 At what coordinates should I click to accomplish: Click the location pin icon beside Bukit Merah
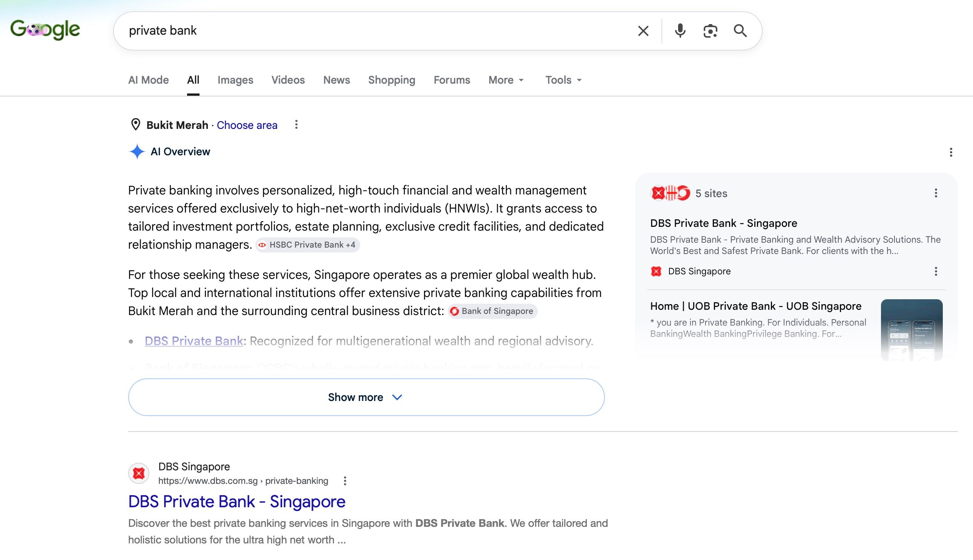(x=135, y=125)
